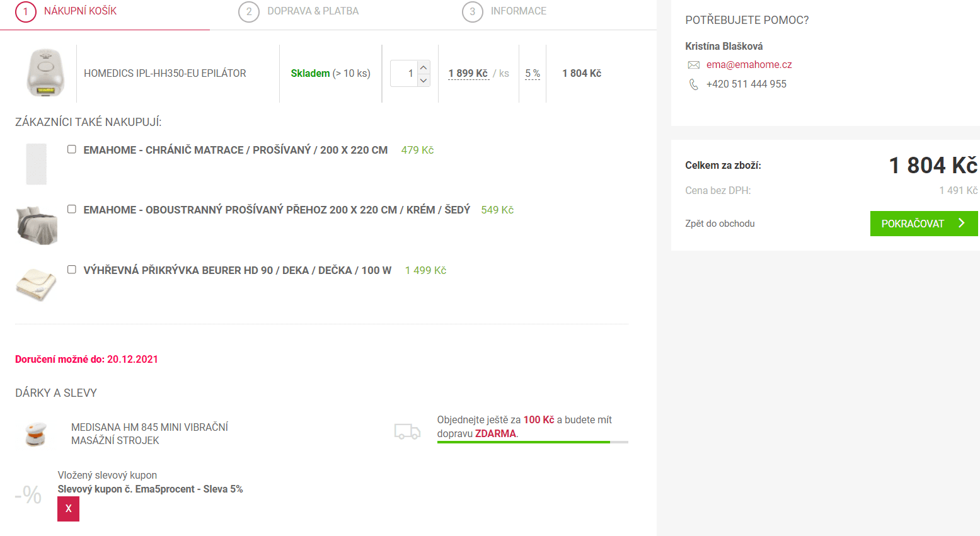Click the free shipping progress bar
Screen dimensions: 980x536
[533, 442]
